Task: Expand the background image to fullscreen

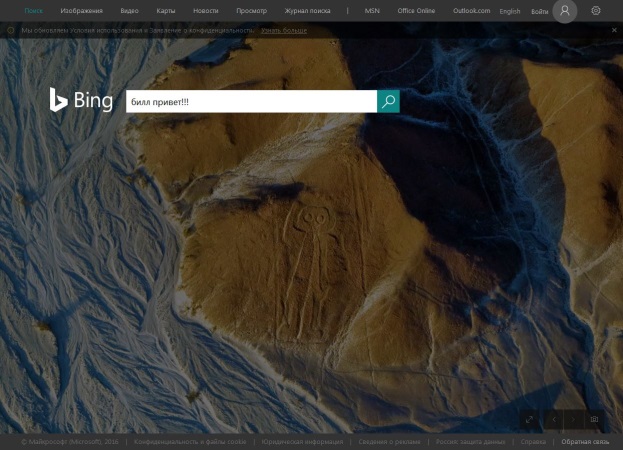Action: click(x=529, y=419)
